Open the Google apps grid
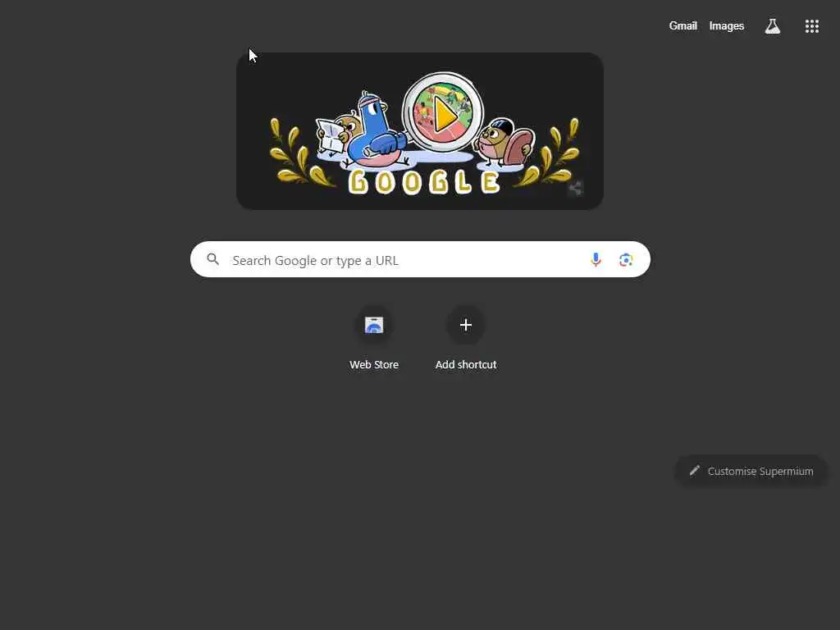The image size is (840, 630). pos(811,25)
